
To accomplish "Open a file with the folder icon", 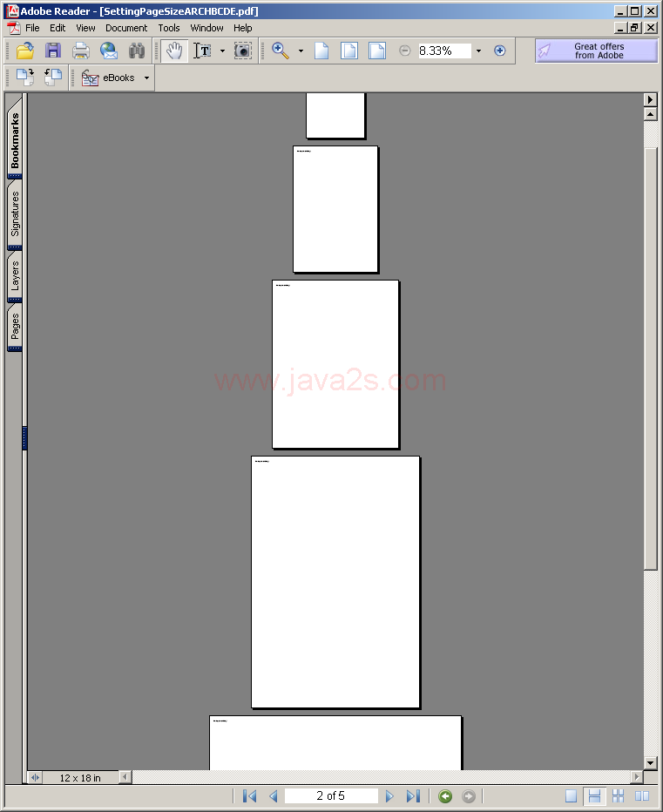I will (x=25, y=51).
